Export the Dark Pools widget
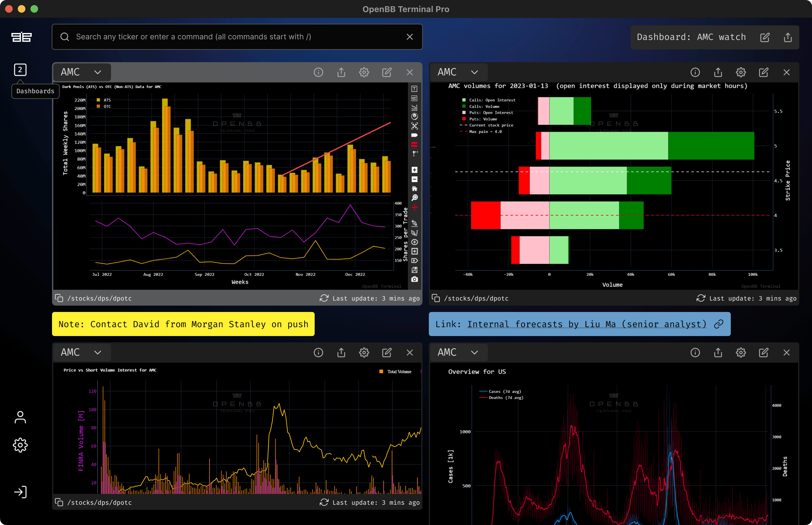Viewport: 812px width, 525px height. [341, 72]
